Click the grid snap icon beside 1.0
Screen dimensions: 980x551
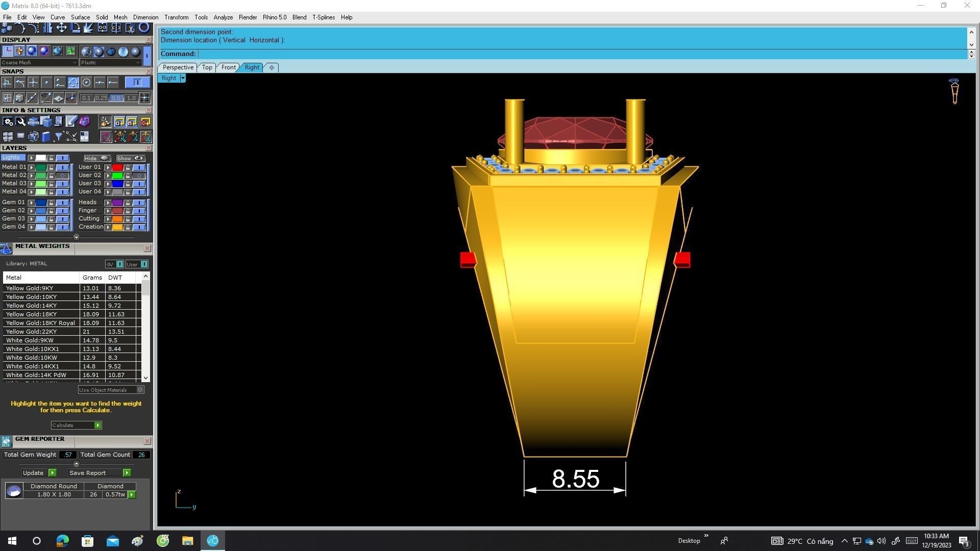click(145, 97)
